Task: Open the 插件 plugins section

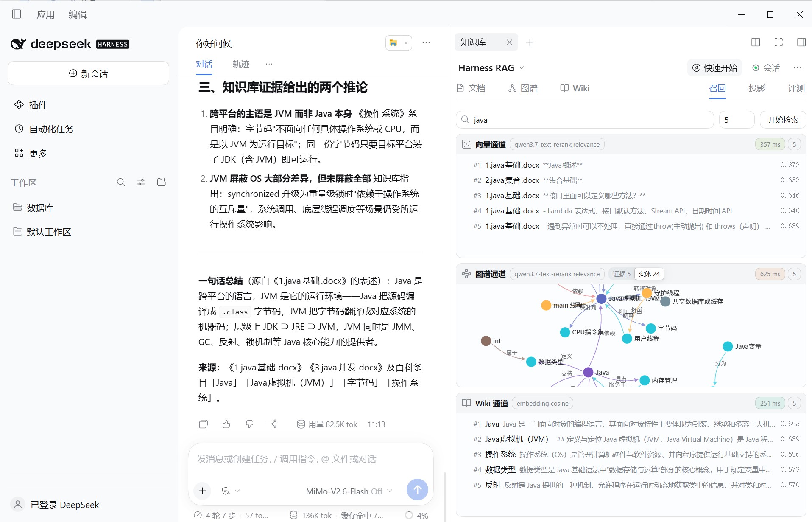Action: [31, 105]
